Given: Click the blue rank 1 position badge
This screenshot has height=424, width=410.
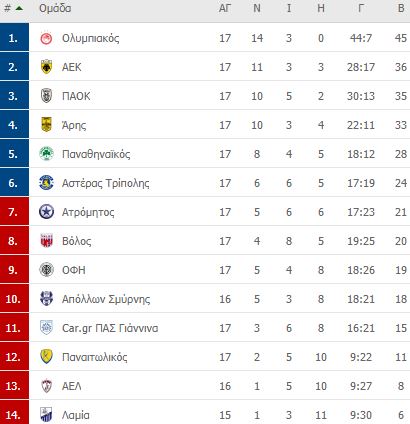Looking at the screenshot, I should 14,37.
